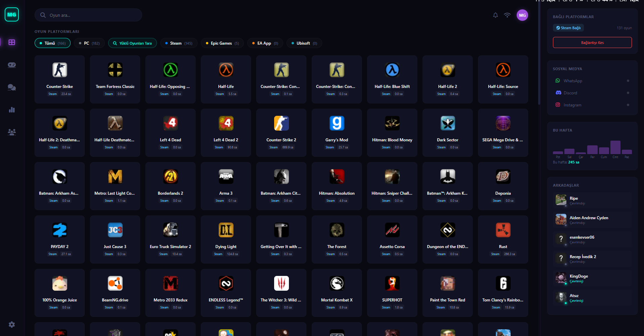Viewport: 644px width, 336px height.
Task: Click the Tom Clancy's Rainbow Six icon
Action: 503,283
